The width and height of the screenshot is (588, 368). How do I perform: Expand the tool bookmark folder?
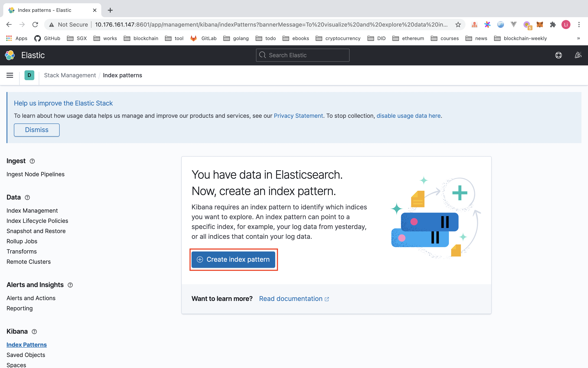coord(174,38)
